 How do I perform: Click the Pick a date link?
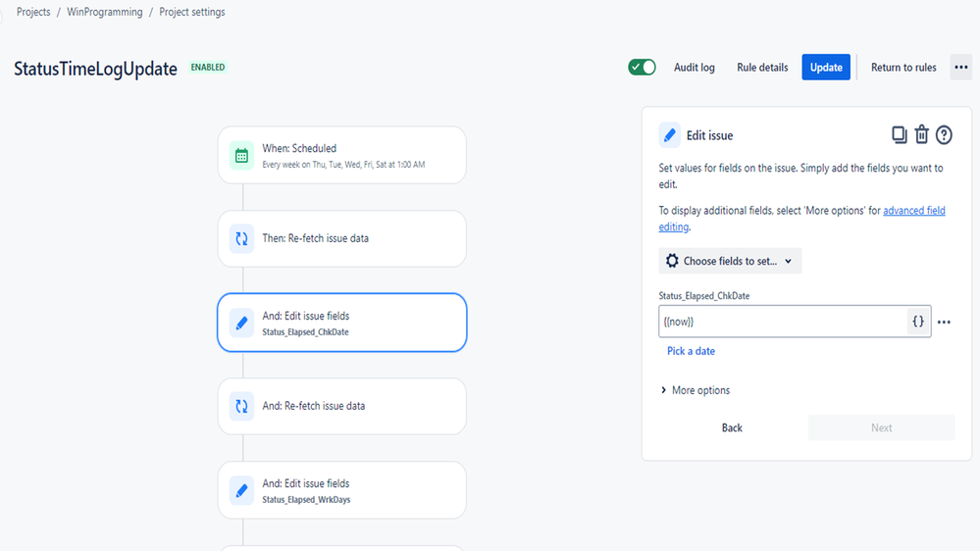pos(691,351)
